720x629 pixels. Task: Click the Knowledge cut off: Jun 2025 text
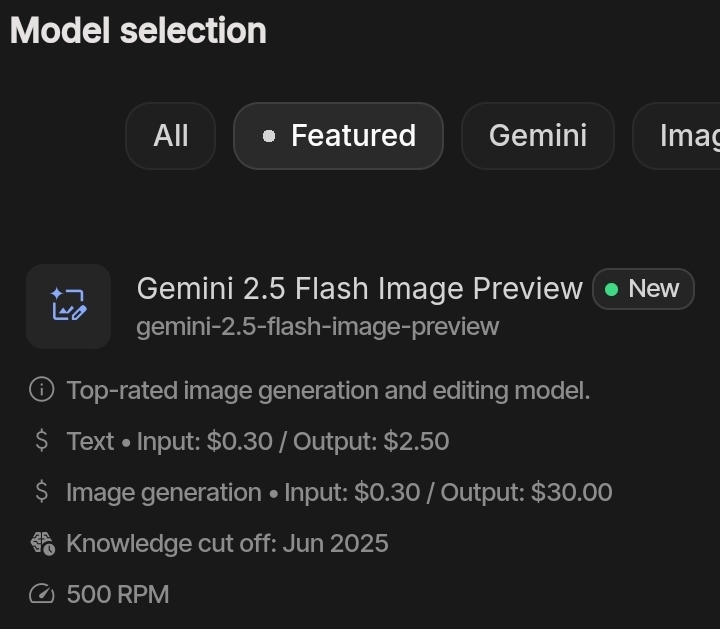[227, 543]
